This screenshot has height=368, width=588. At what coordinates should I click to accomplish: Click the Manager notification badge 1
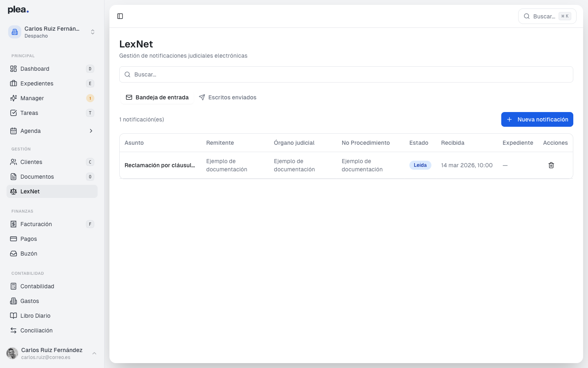click(x=90, y=98)
